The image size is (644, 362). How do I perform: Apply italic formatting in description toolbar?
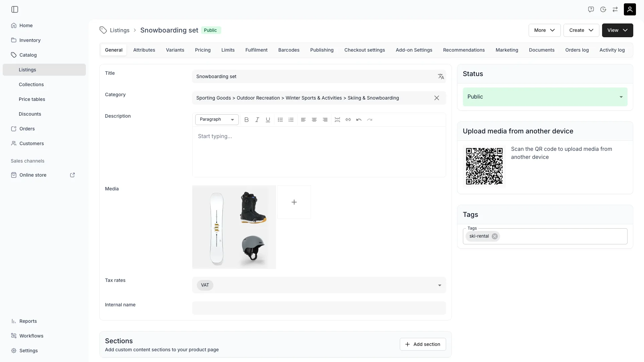click(x=257, y=120)
